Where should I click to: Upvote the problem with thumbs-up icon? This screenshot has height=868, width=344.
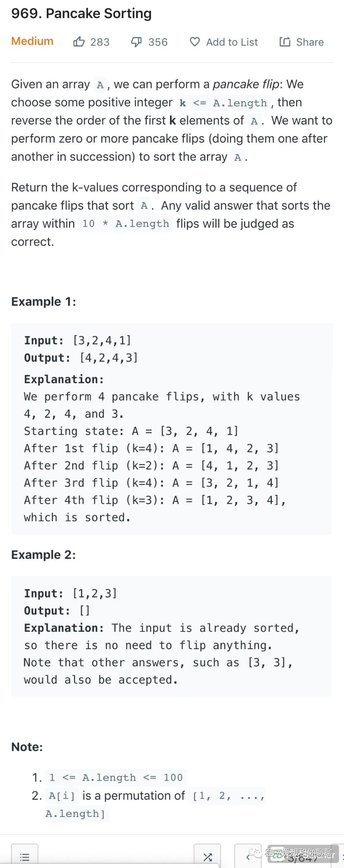coord(79,42)
